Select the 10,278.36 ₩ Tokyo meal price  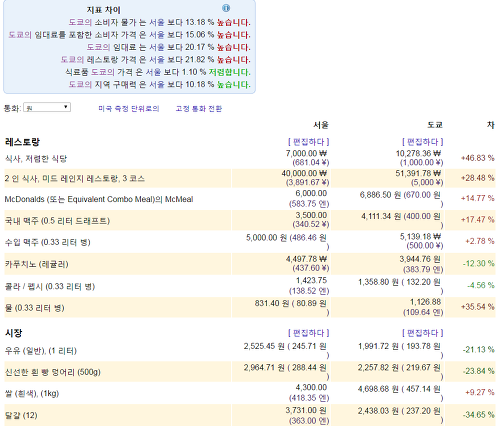[418, 153]
